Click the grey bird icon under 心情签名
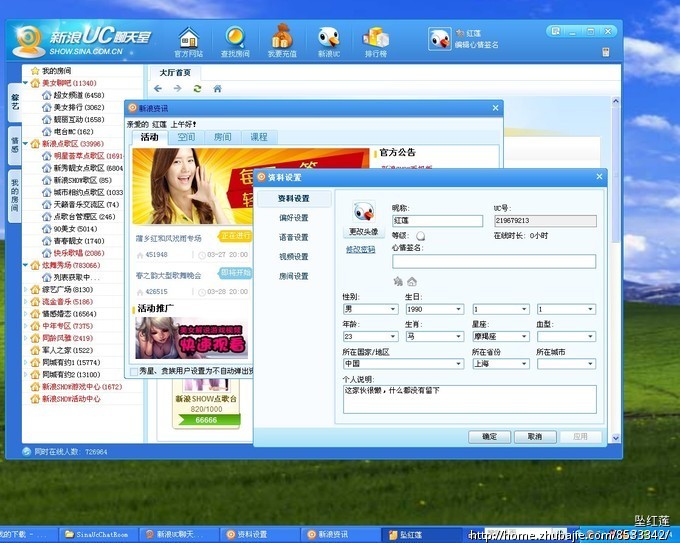Viewport: 680px width, 543px height. click(398, 281)
